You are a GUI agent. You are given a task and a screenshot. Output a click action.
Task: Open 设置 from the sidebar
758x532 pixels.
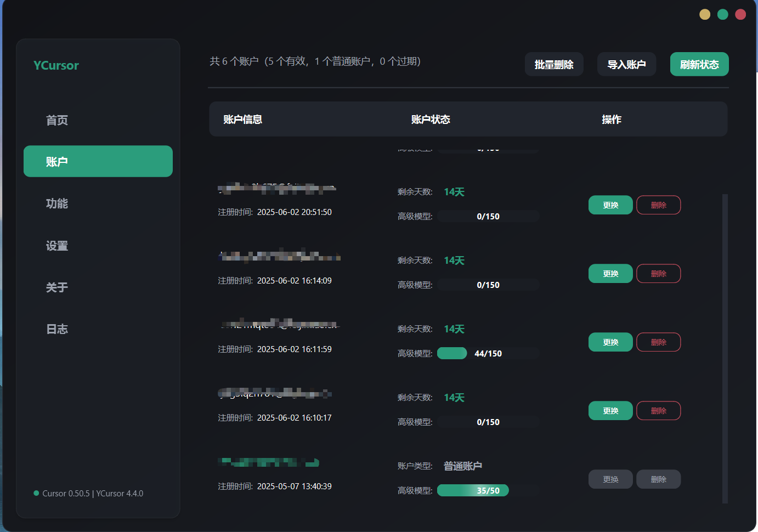(x=56, y=245)
